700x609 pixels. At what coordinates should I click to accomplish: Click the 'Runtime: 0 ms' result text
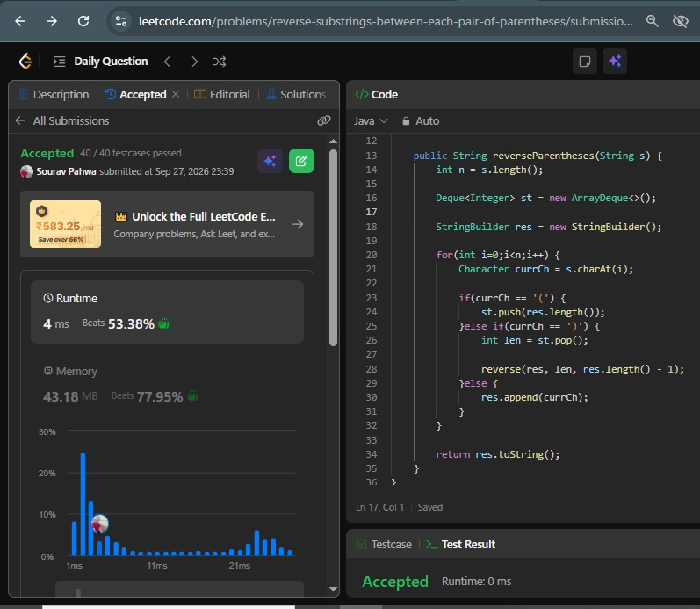[x=476, y=581]
